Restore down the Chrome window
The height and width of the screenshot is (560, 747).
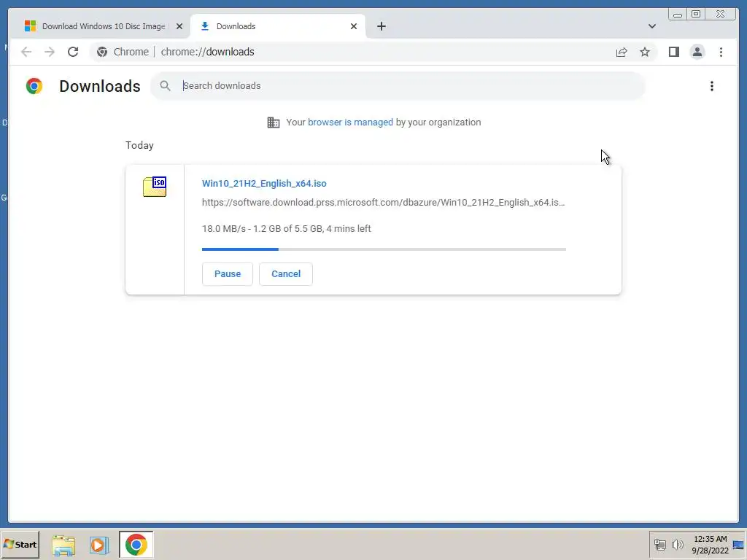[695, 15]
